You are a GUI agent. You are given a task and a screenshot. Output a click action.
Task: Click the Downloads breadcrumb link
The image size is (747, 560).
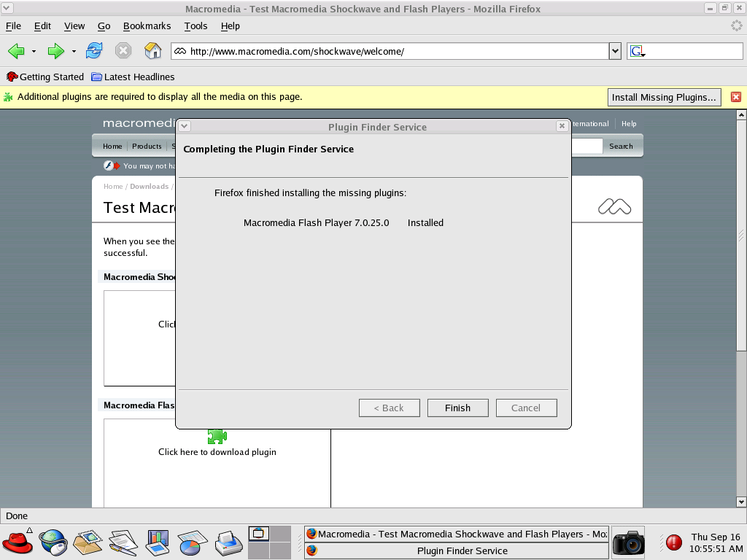(x=149, y=186)
